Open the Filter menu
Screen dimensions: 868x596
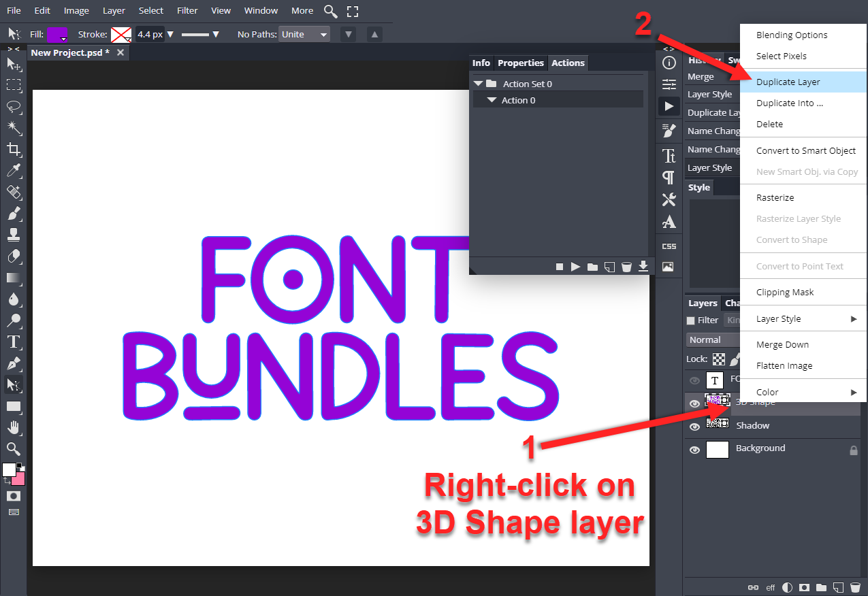187,11
